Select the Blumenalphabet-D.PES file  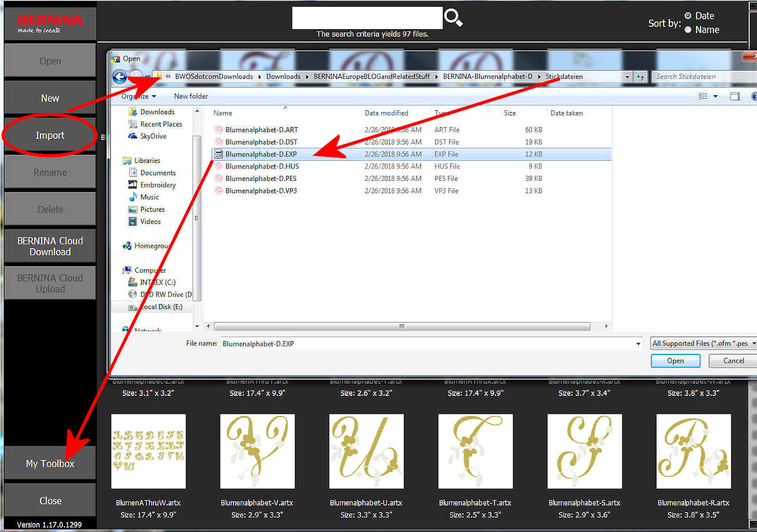tap(261, 179)
